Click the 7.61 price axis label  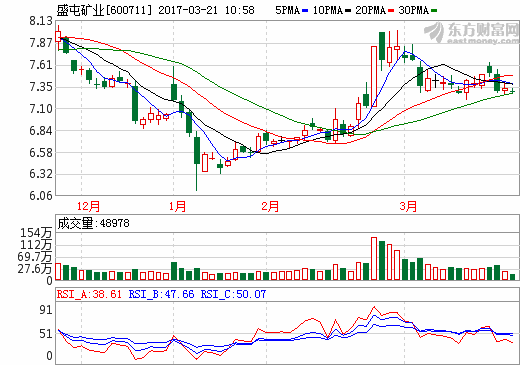coord(41,65)
